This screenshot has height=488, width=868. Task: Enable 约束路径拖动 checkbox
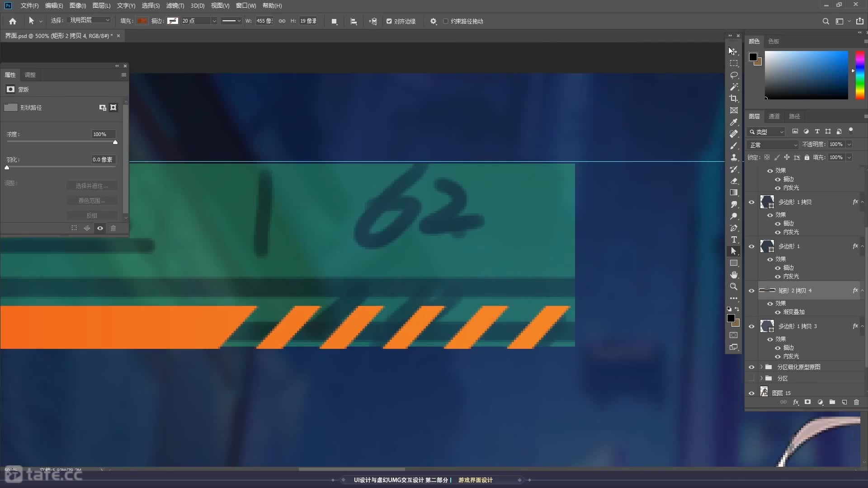[446, 21]
